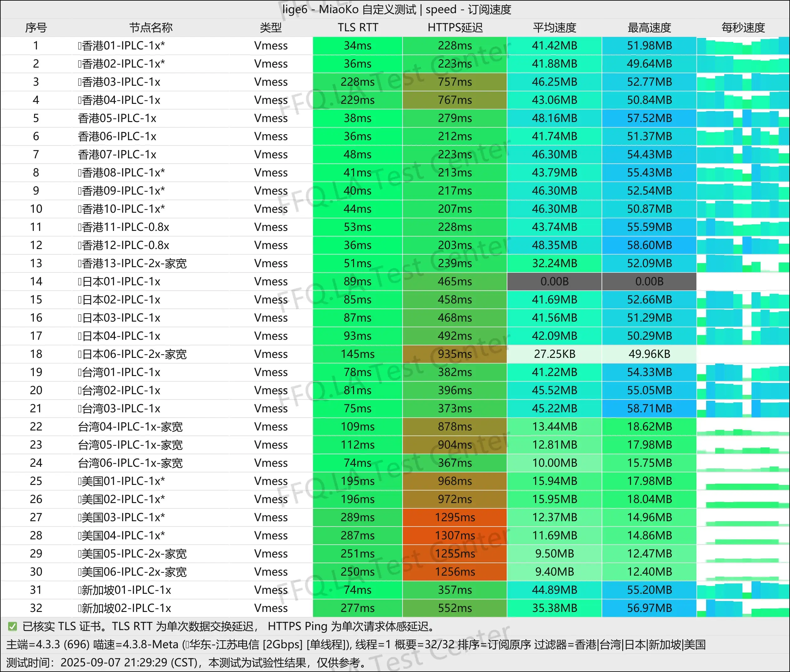Click row number 16

(36, 318)
